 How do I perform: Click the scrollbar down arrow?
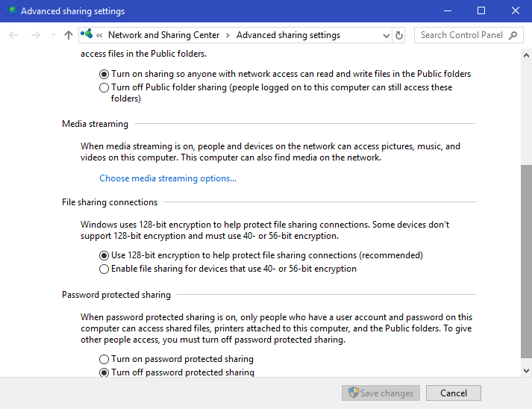[x=526, y=371]
